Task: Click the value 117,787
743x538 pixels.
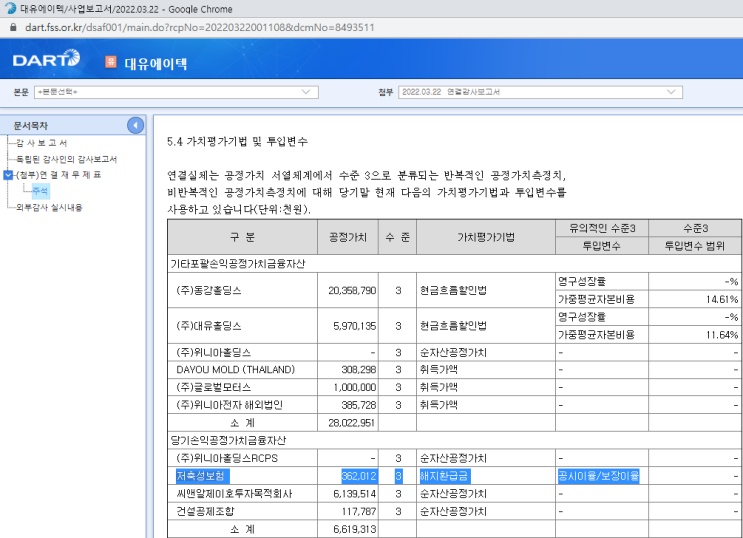Action: click(359, 511)
